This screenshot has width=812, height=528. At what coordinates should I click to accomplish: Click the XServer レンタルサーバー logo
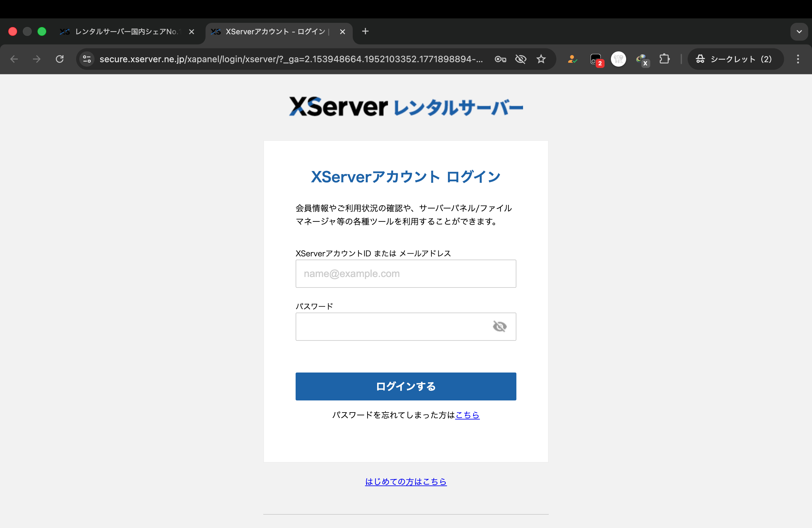[x=406, y=107]
